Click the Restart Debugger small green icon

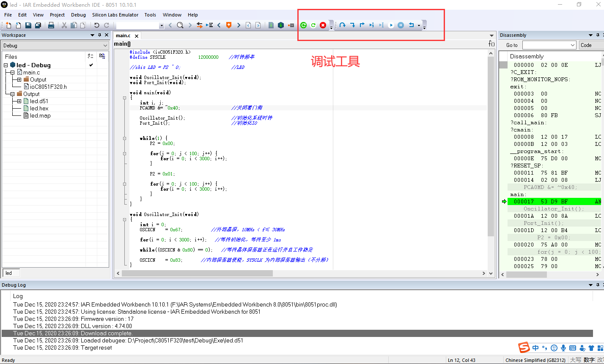[313, 25]
